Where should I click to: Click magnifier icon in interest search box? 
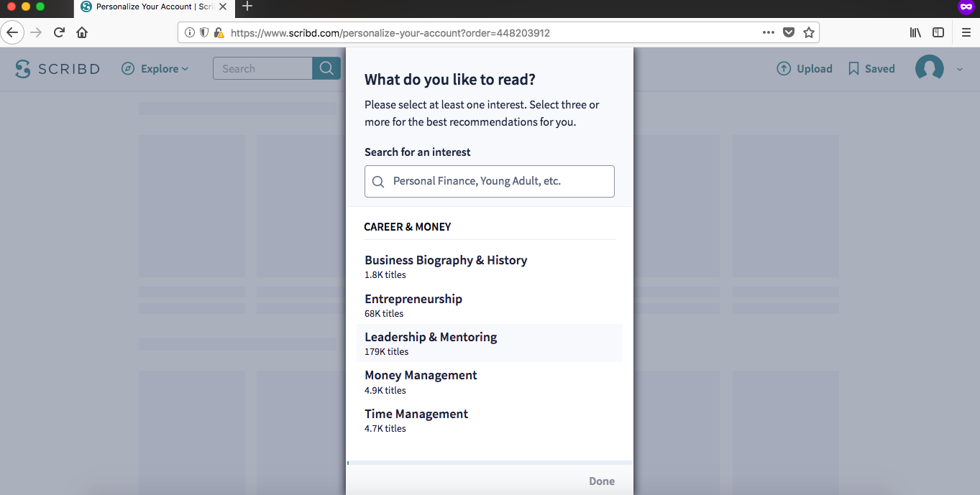coord(378,182)
